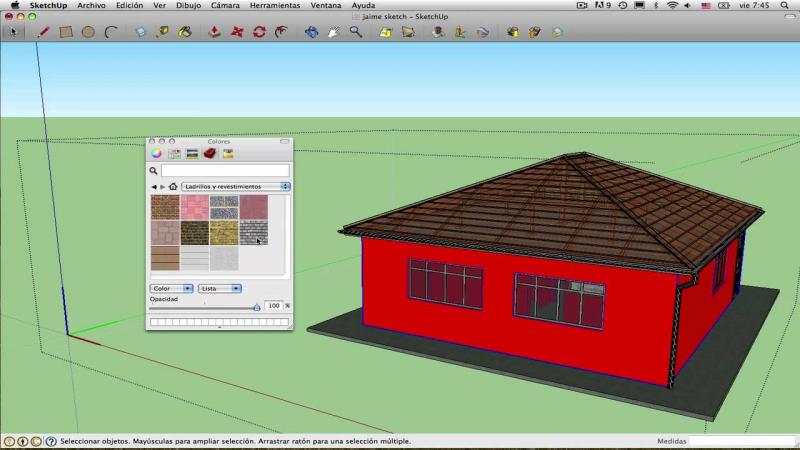This screenshot has height=450, width=800.
Task: Select the Zoom magnifier tool
Action: 355,32
